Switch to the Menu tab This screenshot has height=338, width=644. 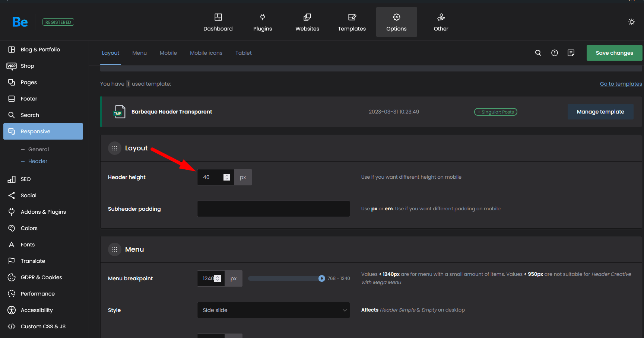[x=140, y=53]
